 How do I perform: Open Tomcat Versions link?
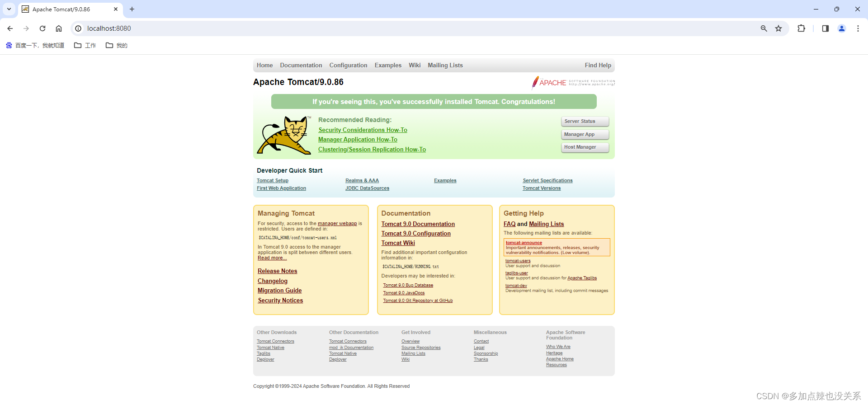(542, 188)
